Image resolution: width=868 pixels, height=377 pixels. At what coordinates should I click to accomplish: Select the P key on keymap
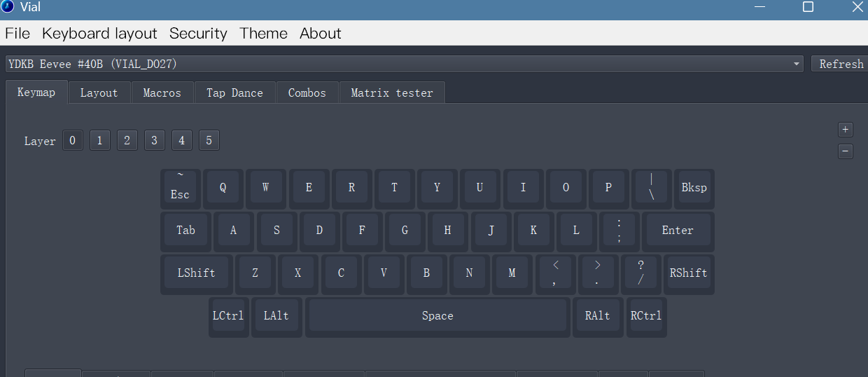coord(608,188)
